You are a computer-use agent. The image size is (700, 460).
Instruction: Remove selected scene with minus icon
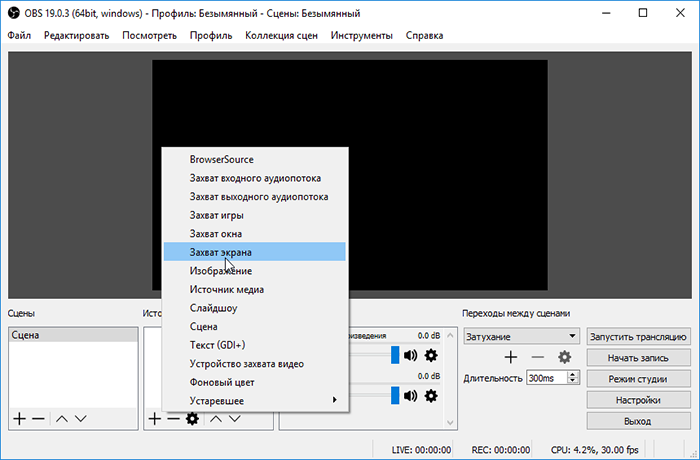(x=38, y=418)
